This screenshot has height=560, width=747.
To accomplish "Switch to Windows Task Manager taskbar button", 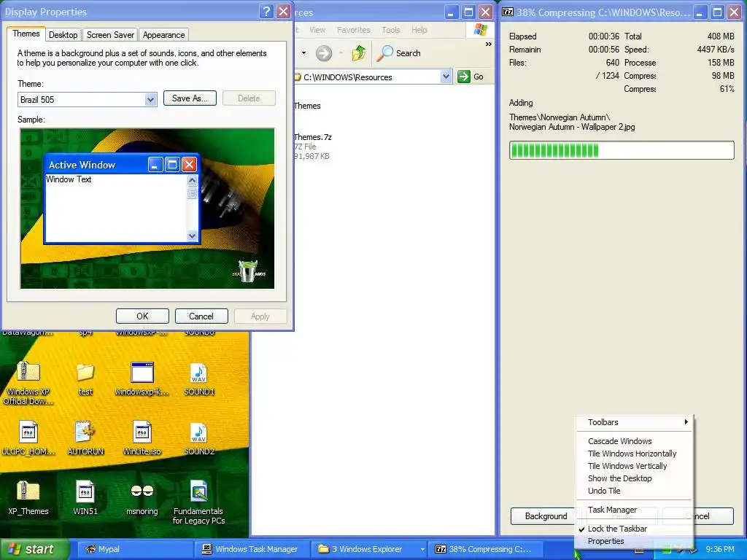I will [252, 549].
